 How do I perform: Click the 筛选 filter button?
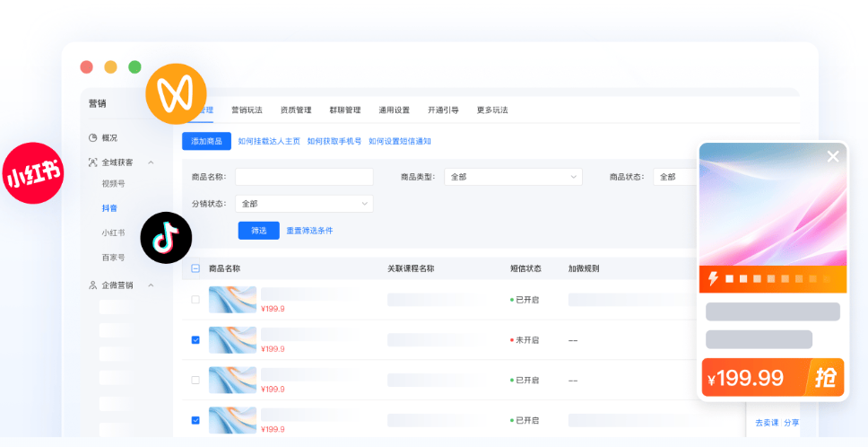point(259,231)
